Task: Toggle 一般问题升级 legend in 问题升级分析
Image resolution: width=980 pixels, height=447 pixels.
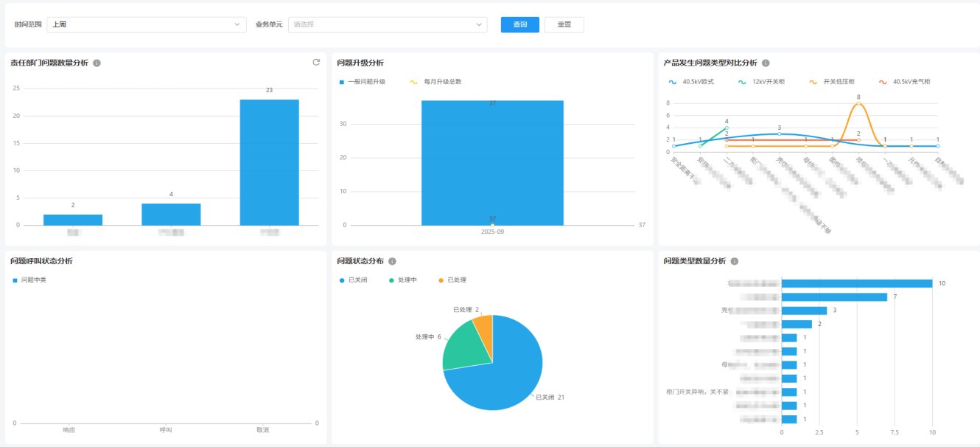Action: pos(363,82)
